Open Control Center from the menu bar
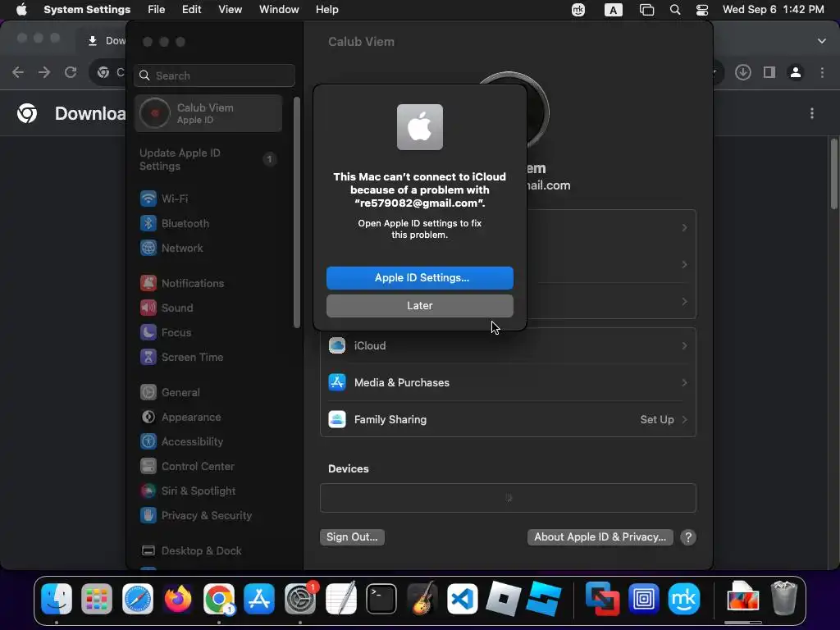 [x=702, y=10]
